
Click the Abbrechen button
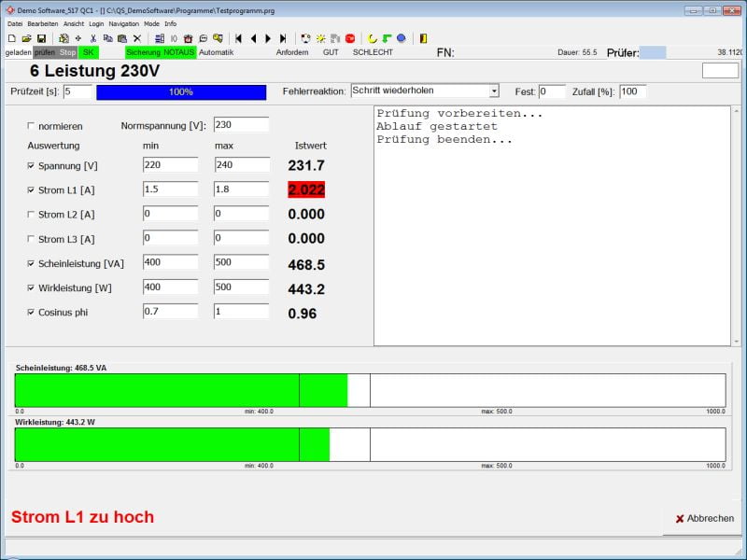[705, 519]
